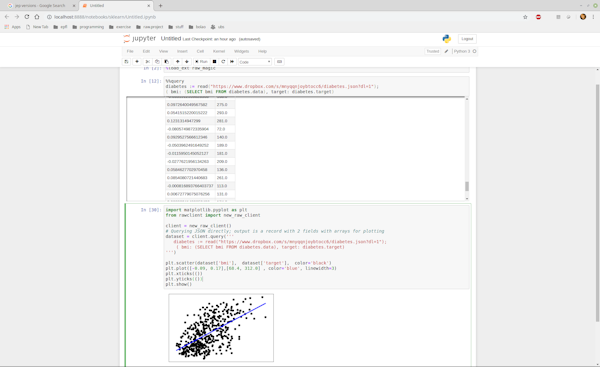Click Last Checkpoint status text
This screenshot has height=367, width=600.
tap(209, 39)
